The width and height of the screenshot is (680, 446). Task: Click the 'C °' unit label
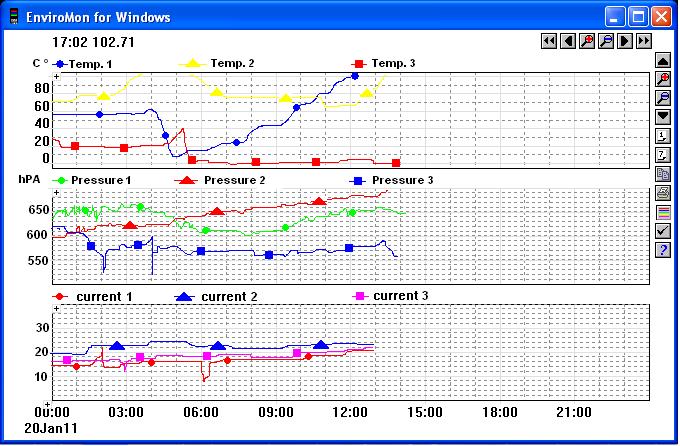tap(40, 63)
